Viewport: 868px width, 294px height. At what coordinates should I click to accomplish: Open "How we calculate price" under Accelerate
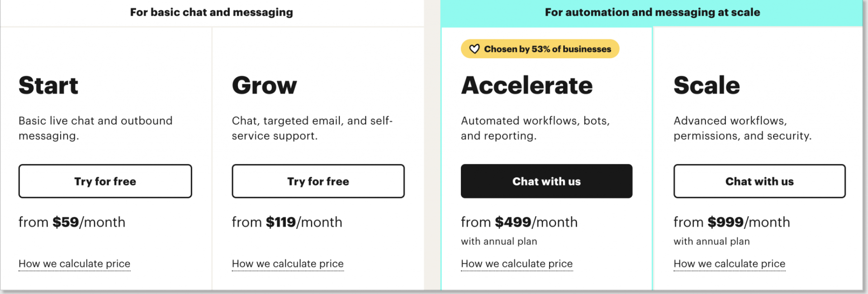click(517, 263)
